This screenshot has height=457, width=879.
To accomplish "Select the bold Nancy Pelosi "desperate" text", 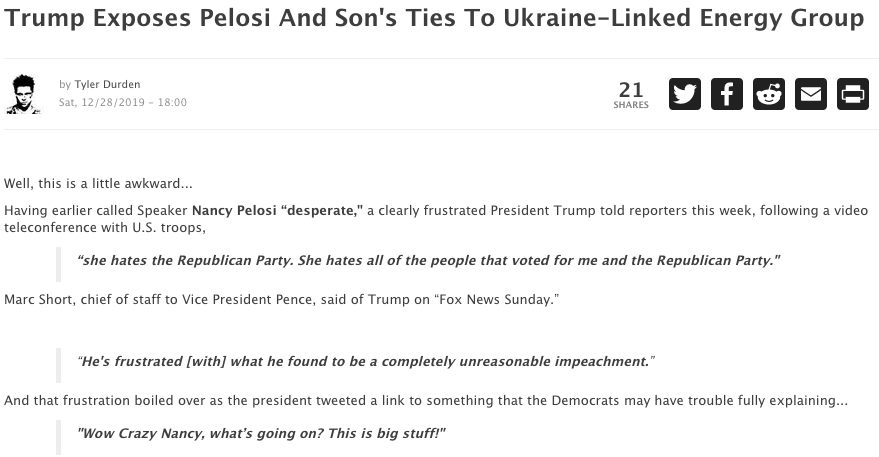I will [277, 210].
